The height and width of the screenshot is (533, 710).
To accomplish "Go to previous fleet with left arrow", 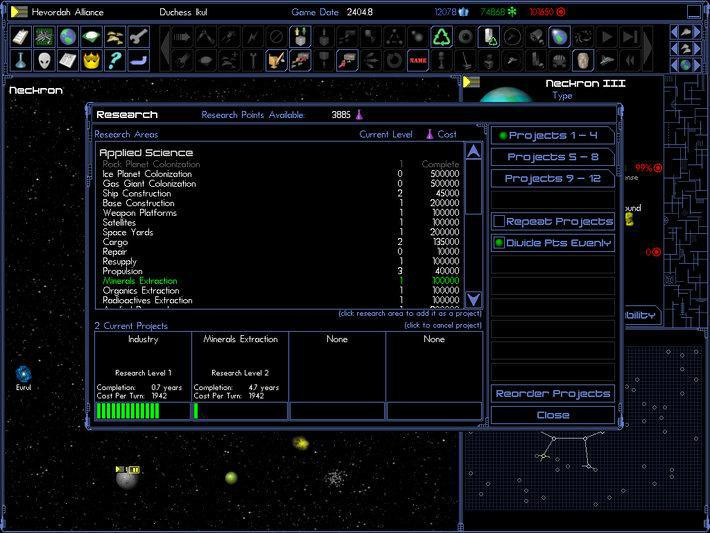I will [x=675, y=48].
